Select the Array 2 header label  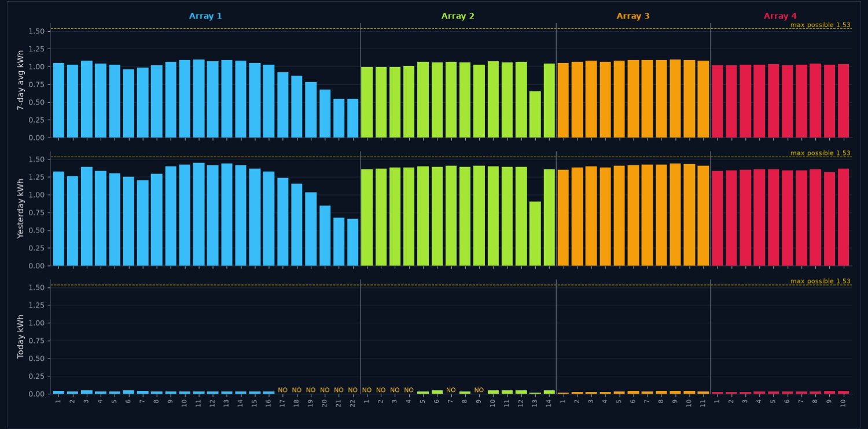tap(458, 16)
